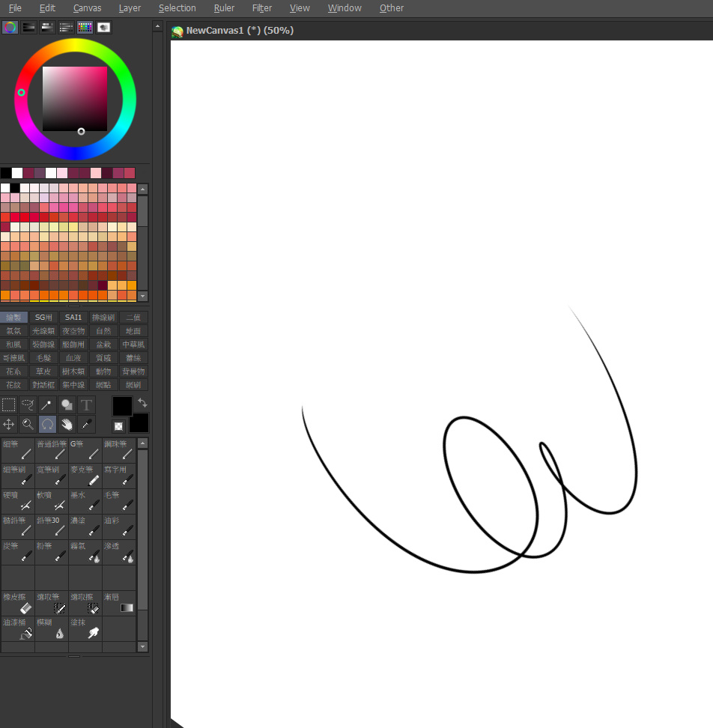Click the background color box
The width and height of the screenshot is (713, 728).
coord(140,423)
